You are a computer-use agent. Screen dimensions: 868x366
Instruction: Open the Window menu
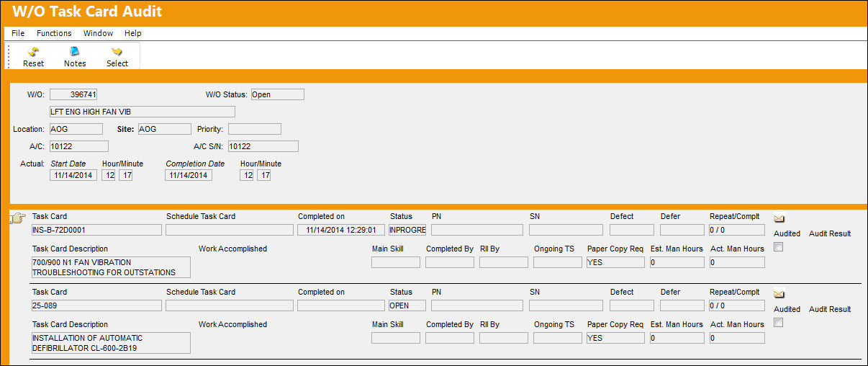tap(98, 33)
